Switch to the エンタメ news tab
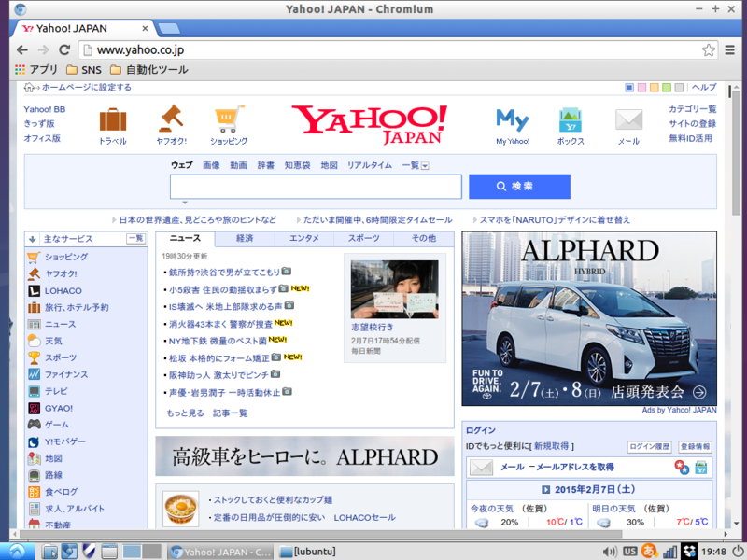The height and width of the screenshot is (560, 747). [x=304, y=239]
